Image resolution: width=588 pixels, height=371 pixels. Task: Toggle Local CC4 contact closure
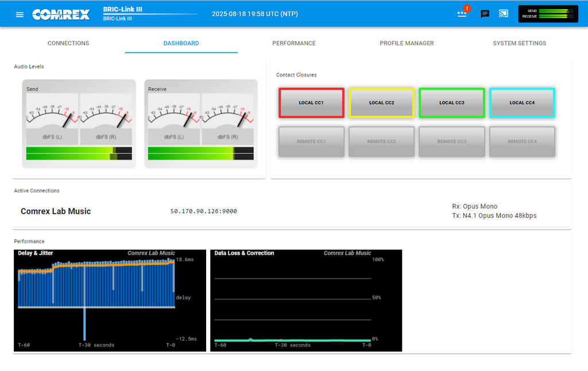(x=522, y=103)
